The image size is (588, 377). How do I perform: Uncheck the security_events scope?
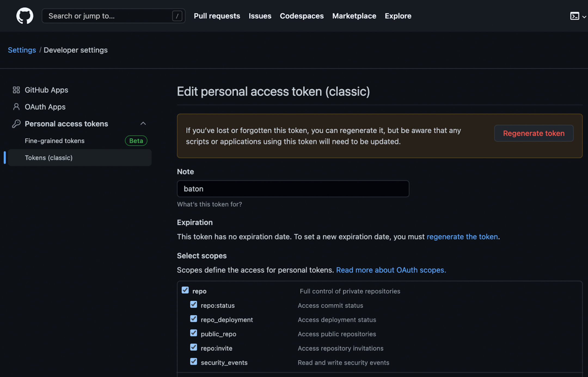pos(194,361)
